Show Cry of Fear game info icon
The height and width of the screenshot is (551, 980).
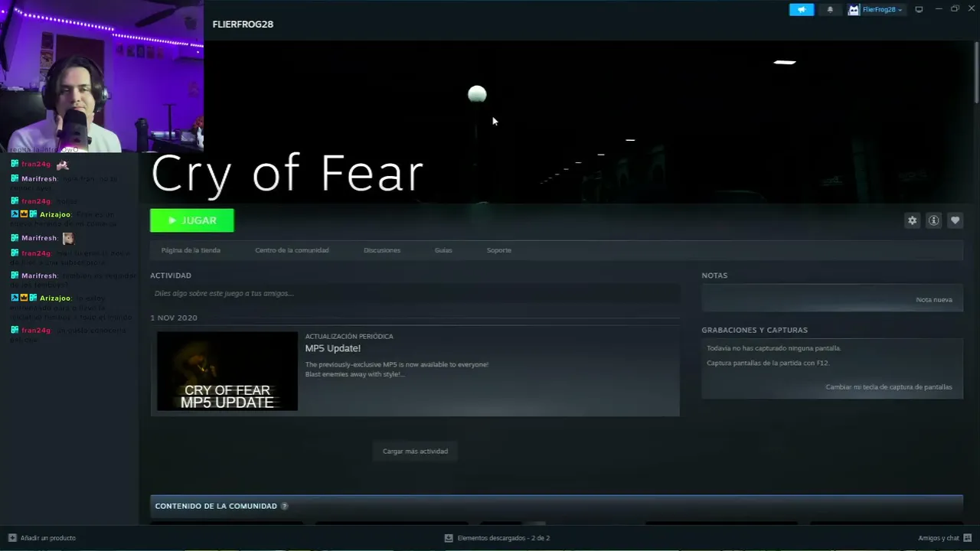tap(933, 220)
